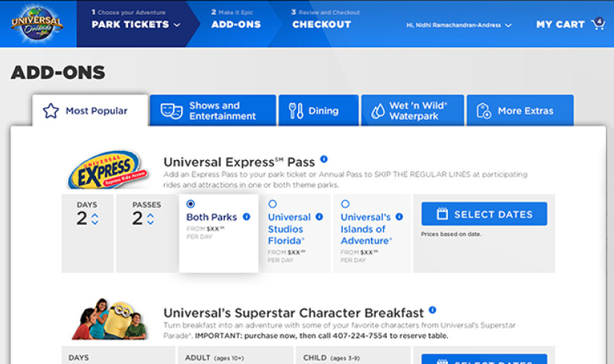Select the Both Parks radio button
Screen dimensions: 614x364
click(x=191, y=204)
